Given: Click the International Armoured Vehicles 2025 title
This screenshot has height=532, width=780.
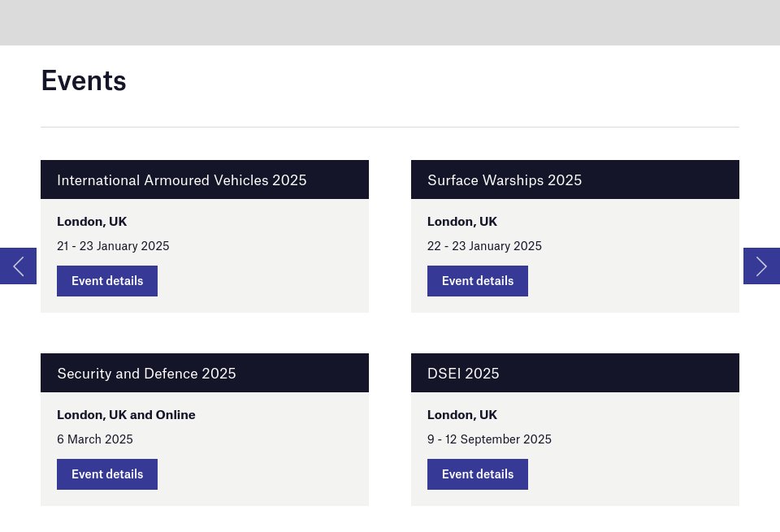Looking at the screenshot, I should tap(181, 179).
